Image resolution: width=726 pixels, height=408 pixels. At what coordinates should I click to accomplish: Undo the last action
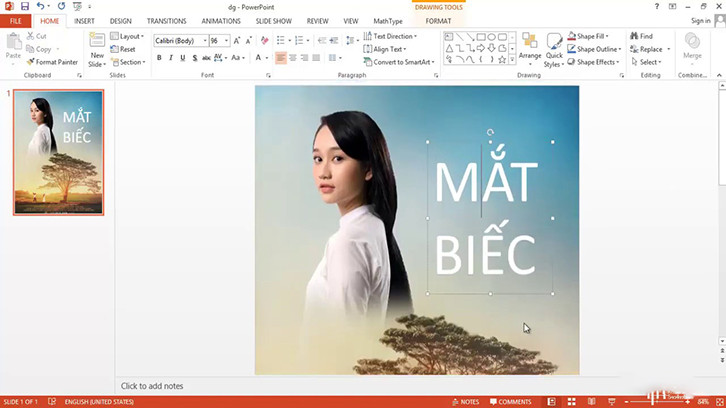pyautogui.click(x=40, y=6)
